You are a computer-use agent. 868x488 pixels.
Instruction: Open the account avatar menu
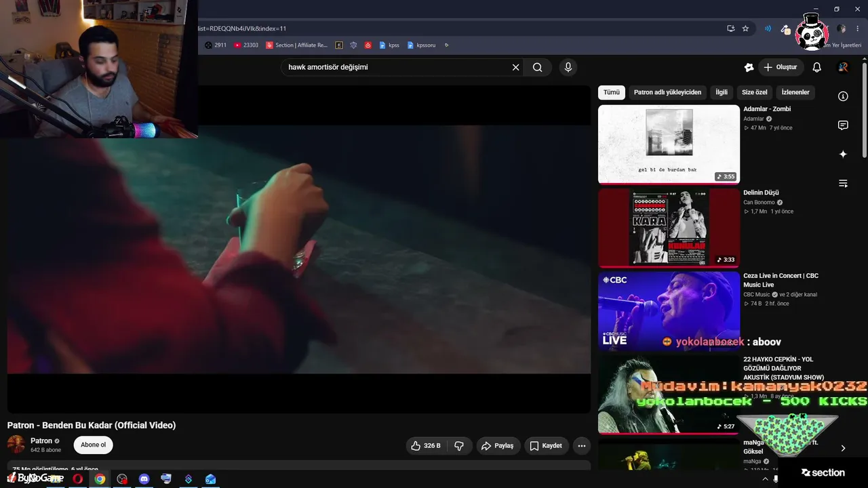[843, 67]
